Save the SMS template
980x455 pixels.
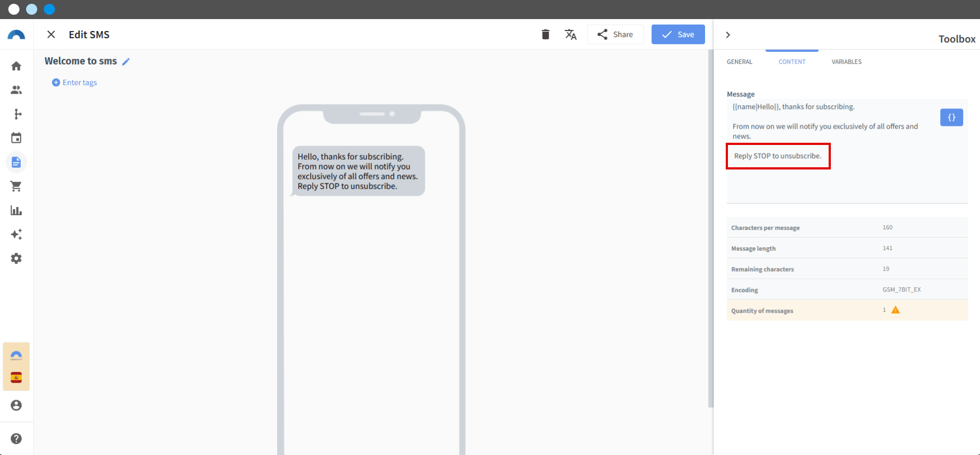[678, 34]
